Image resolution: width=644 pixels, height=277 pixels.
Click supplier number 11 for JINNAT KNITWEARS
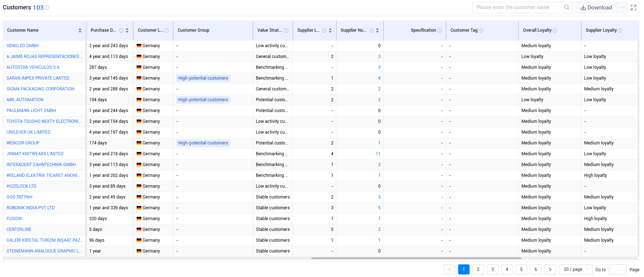coord(378,154)
